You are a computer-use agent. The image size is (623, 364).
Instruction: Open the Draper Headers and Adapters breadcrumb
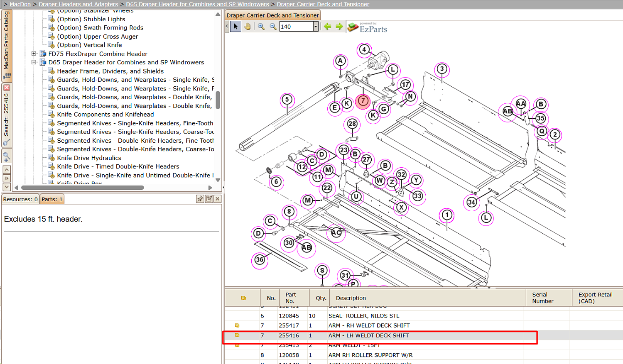click(78, 4)
